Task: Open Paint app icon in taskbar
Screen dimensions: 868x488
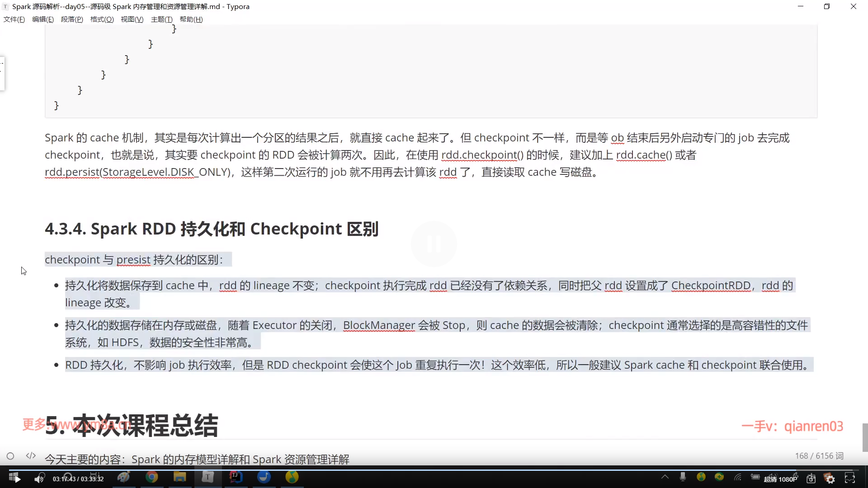Action: (123, 477)
